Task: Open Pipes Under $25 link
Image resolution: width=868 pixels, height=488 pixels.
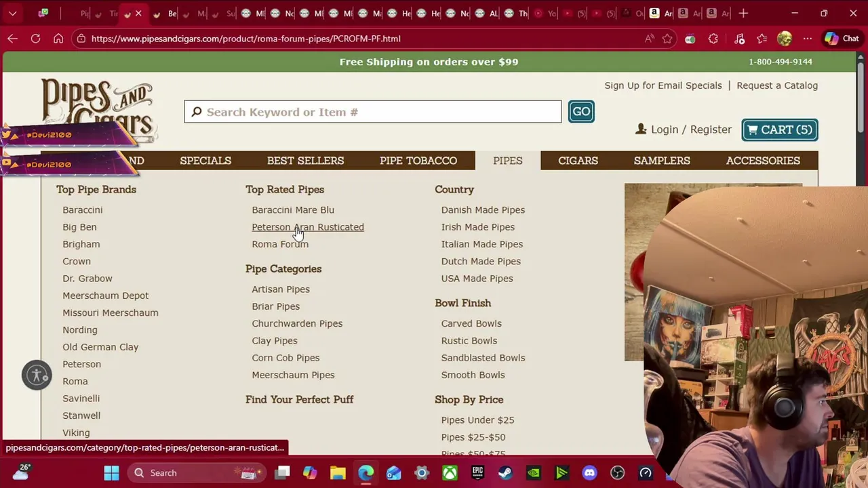Action: pos(477,420)
